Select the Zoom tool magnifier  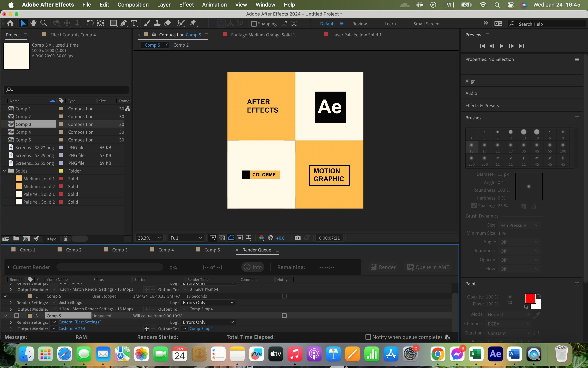click(x=44, y=23)
